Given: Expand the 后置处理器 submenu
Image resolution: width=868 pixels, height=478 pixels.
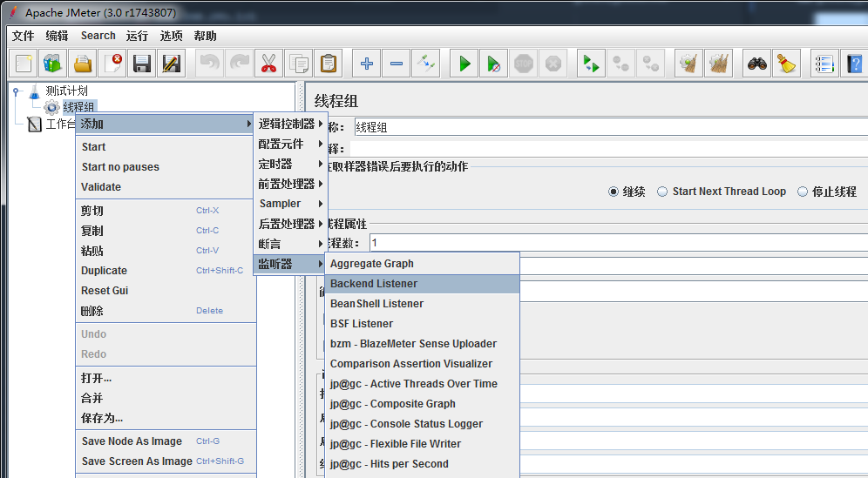Looking at the screenshot, I should 290,224.
